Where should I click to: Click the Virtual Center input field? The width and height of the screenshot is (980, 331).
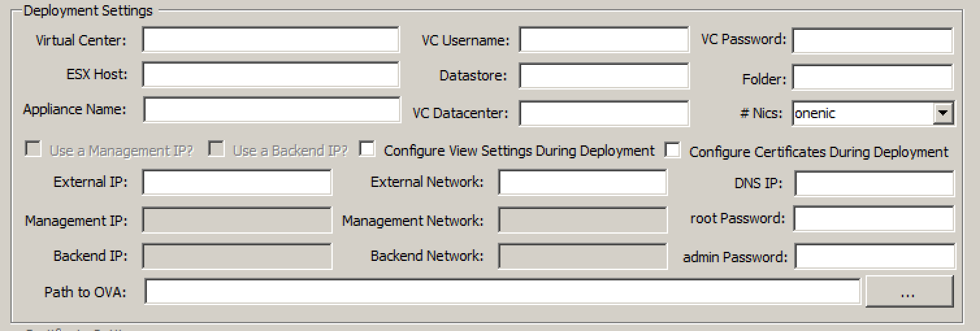[270, 40]
